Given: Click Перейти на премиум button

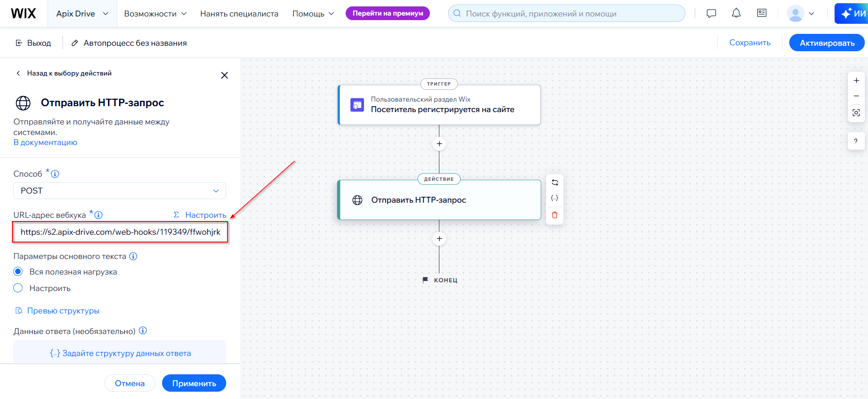Looking at the screenshot, I should (x=388, y=13).
